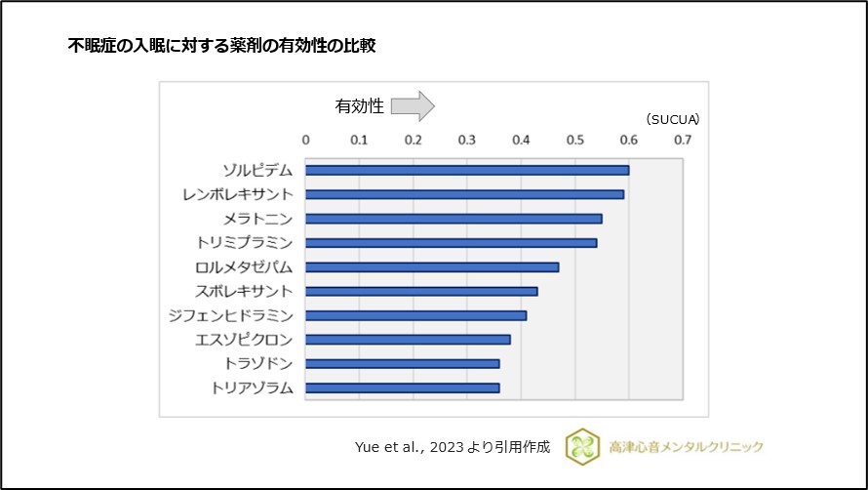Select the ロルメタゼパム bar
868x490 pixels.
(432, 266)
